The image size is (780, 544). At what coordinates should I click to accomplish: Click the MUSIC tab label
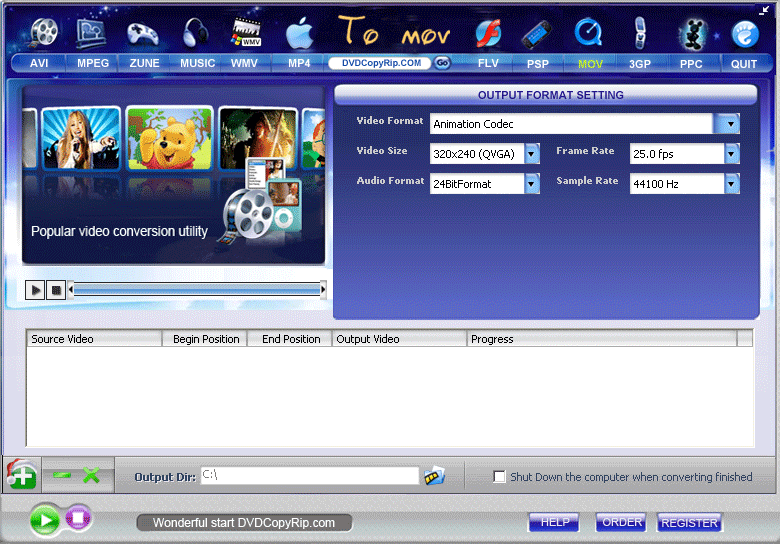[x=197, y=63]
